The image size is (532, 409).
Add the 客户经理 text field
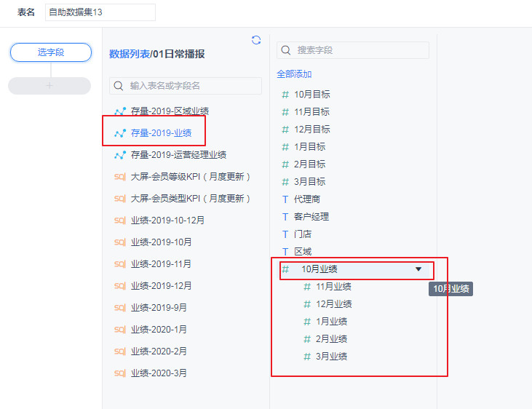pyautogui.click(x=311, y=217)
